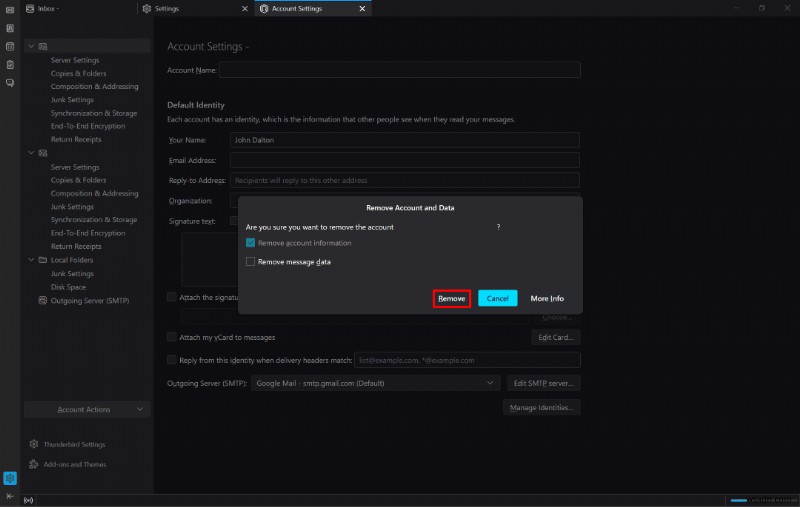The height and width of the screenshot is (507, 800).
Task: Close the Settings tab
Action: 245,9
